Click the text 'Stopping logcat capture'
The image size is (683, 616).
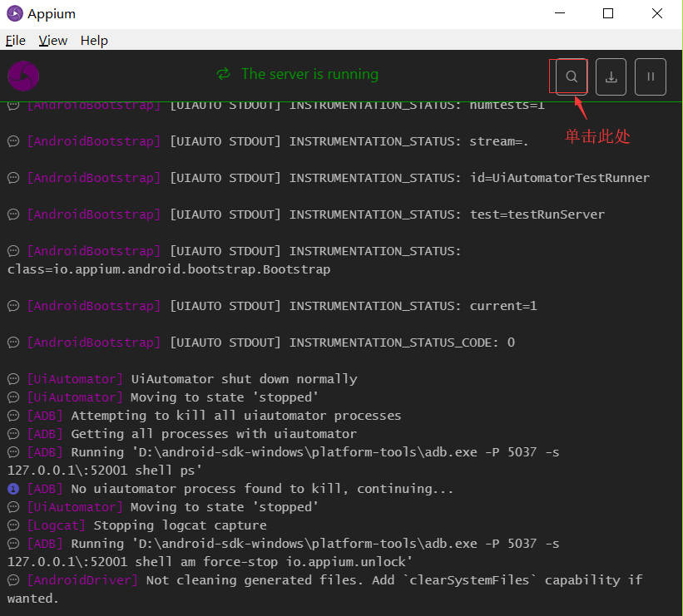point(181,525)
